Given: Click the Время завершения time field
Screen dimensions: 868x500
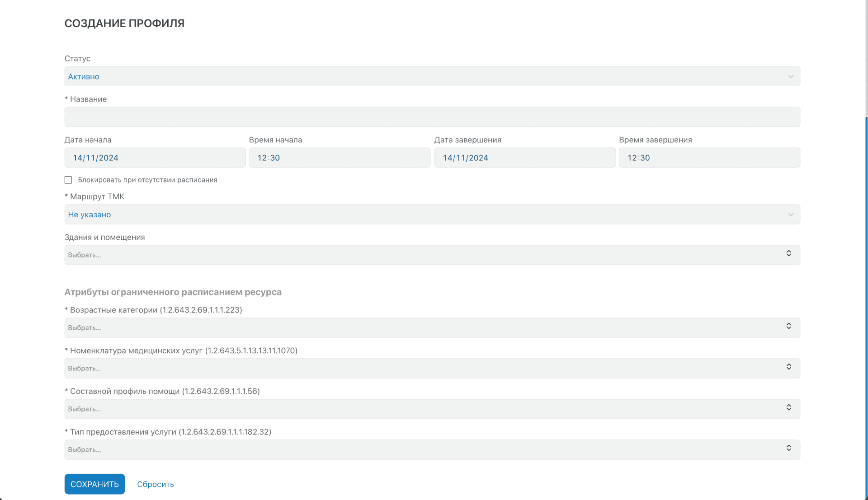Looking at the screenshot, I should (x=709, y=158).
